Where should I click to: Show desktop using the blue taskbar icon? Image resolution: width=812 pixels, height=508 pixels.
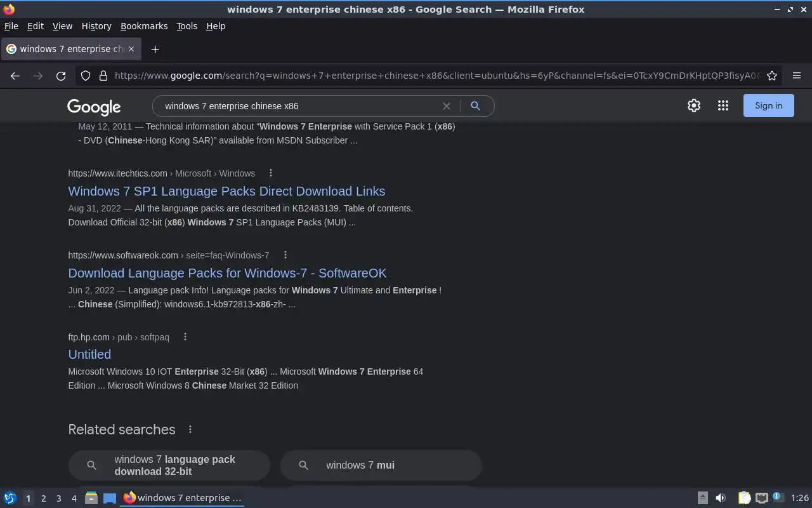(110, 498)
